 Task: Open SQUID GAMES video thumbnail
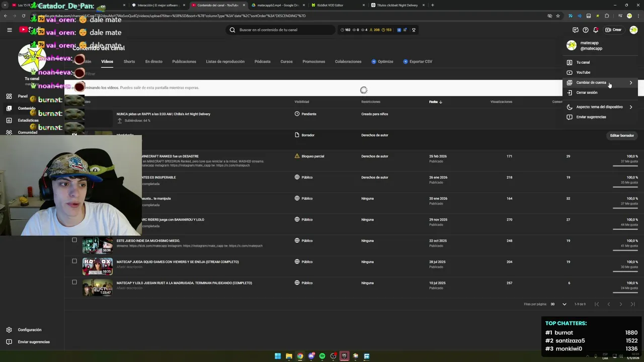tap(98, 266)
